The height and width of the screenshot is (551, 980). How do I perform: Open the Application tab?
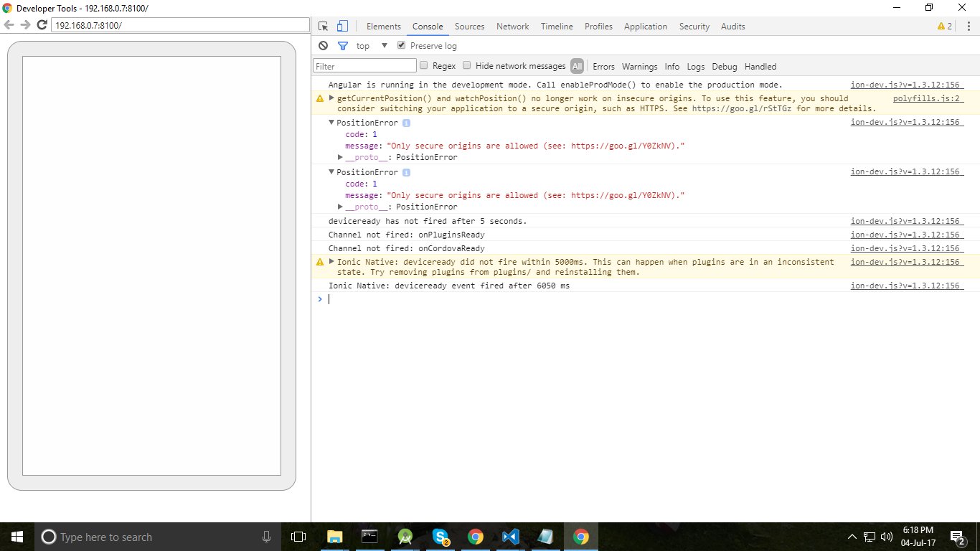click(646, 27)
